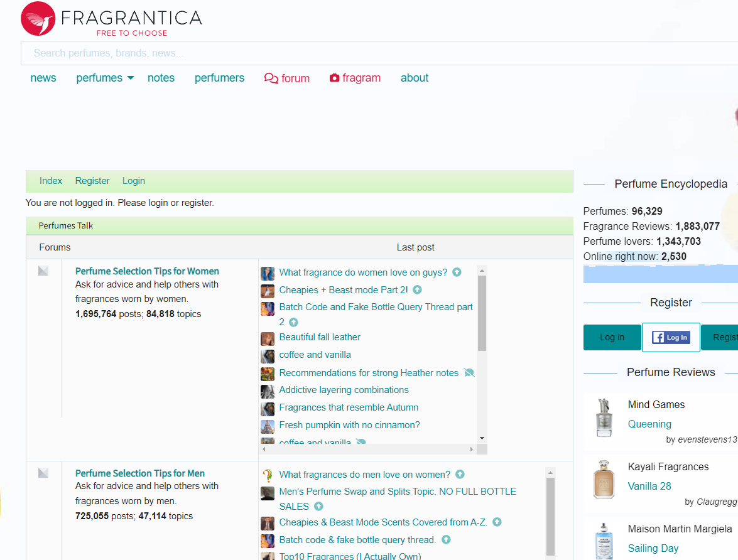Click avatar beside 'Fragrances that resemble Autumn'
This screenshot has height=560, width=738.
click(x=268, y=409)
